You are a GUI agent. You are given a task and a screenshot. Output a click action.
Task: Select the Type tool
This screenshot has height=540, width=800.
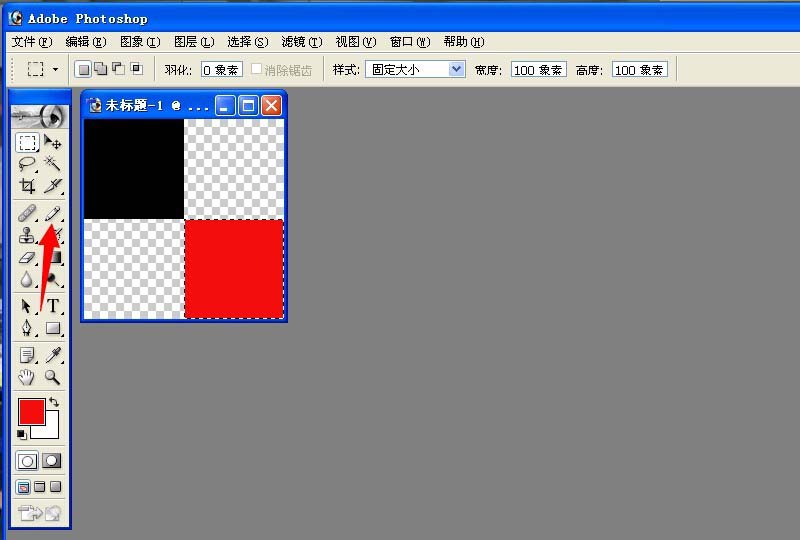[x=53, y=306]
